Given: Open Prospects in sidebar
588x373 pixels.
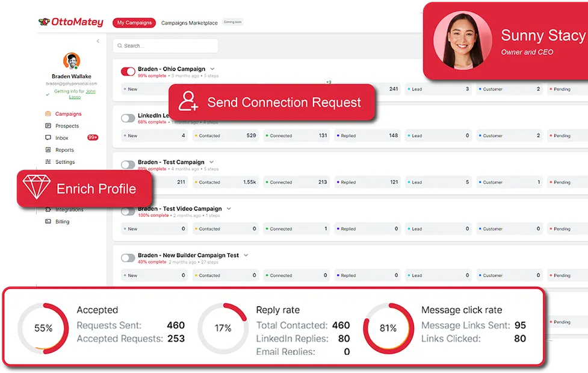Looking at the screenshot, I should pos(67,126).
